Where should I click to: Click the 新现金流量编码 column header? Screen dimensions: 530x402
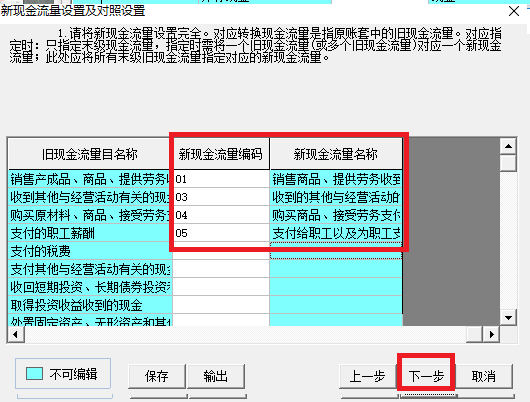point(221,154)
